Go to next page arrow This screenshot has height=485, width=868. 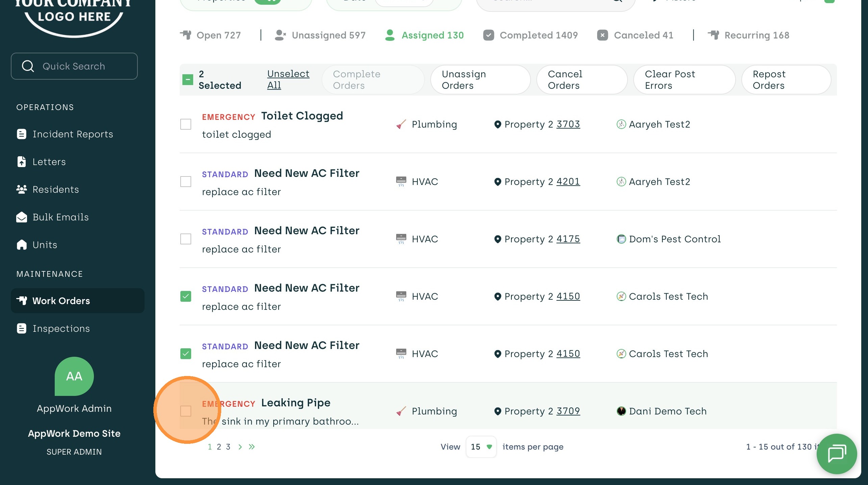[240, 447]
